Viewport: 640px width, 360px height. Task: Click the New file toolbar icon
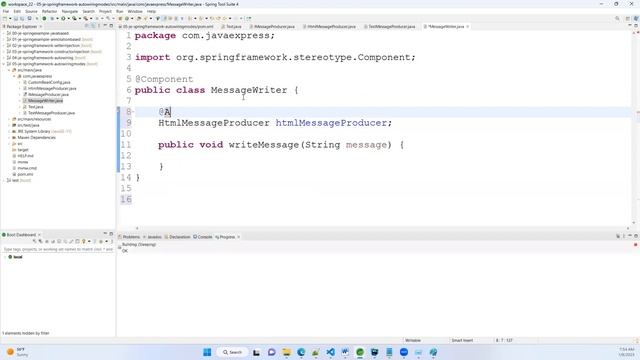click(5, 18)
